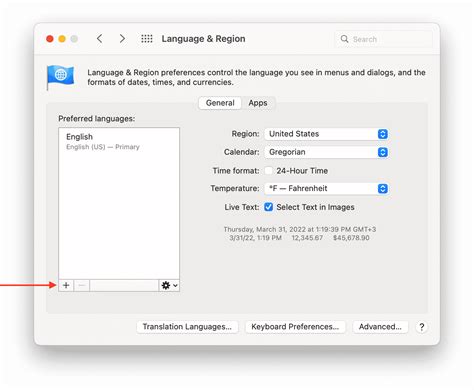Enable the 24-Hour Time checkbox
The image size is (474, 390).
click(268, 171)
